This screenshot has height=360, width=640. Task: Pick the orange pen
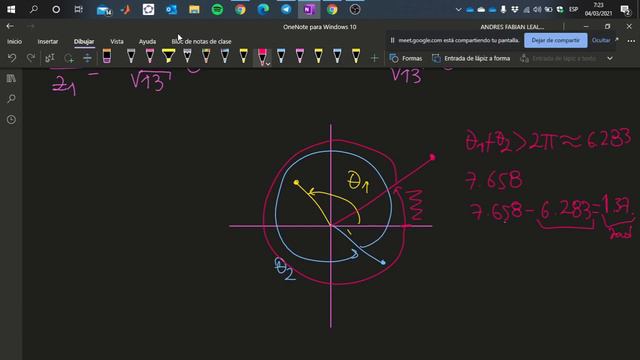(206, 56)
